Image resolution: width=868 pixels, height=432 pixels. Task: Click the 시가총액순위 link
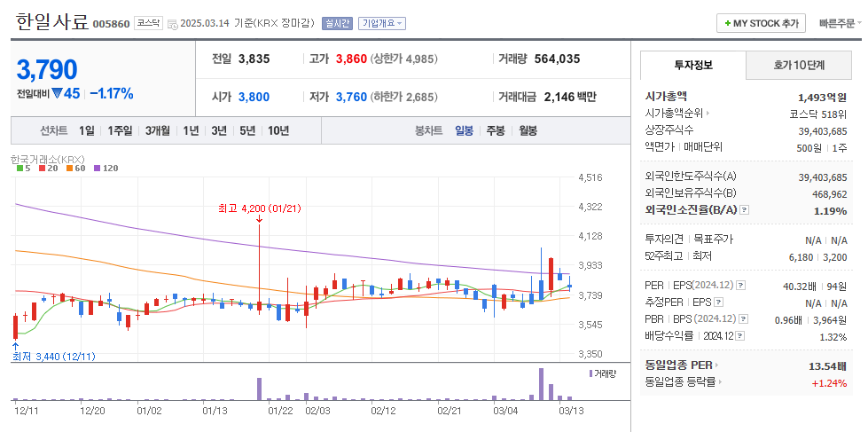(674, 114)
